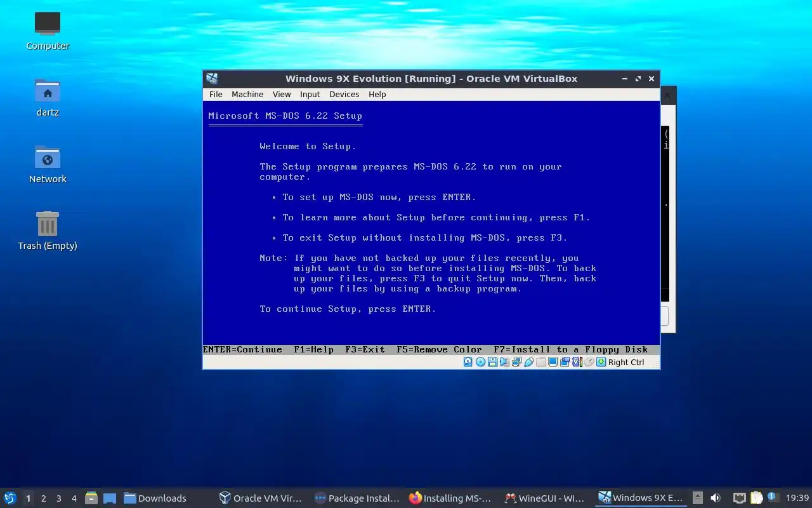
Task: Open the notification tray icon
Action: [x=773, y=497]
